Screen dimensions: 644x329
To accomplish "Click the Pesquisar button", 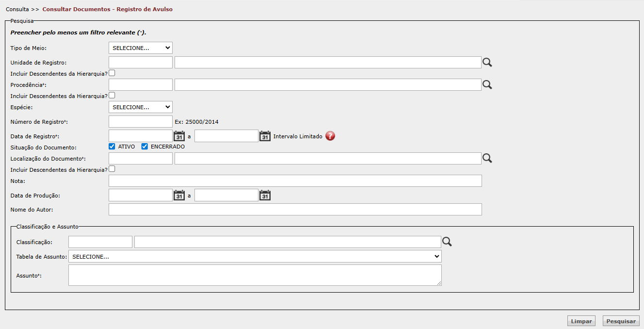I will tap(621, 321).
